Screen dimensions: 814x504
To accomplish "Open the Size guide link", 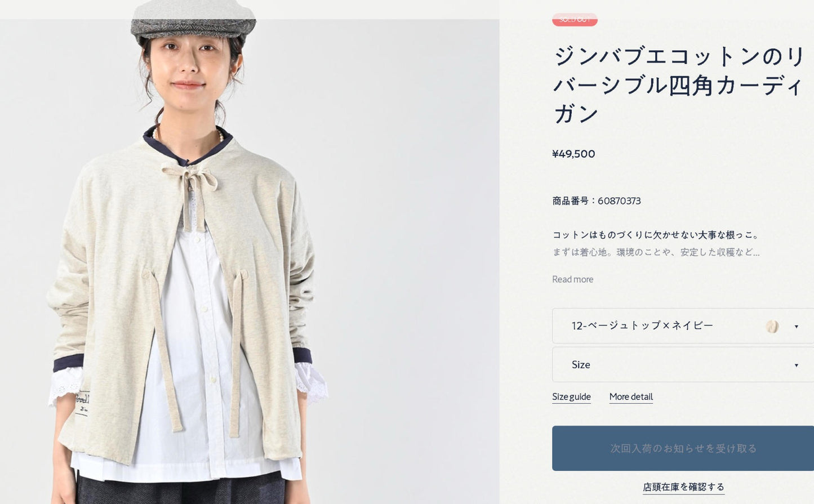I will click(571, 397).
